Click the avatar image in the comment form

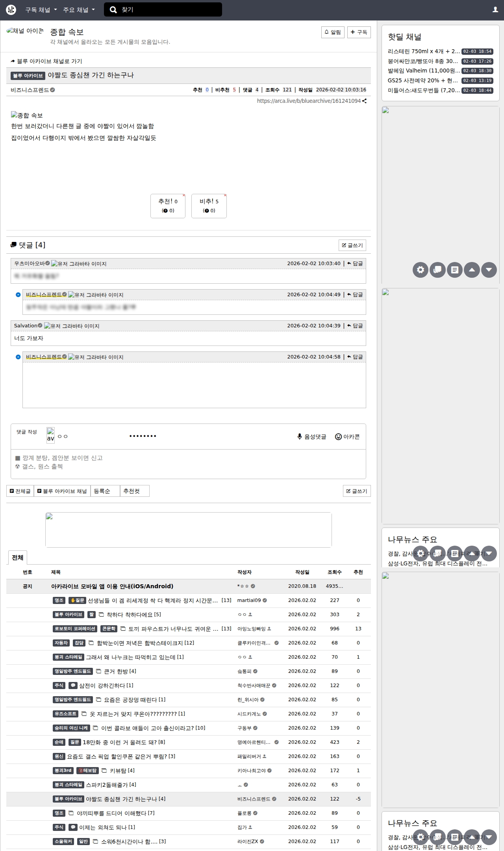50,435
